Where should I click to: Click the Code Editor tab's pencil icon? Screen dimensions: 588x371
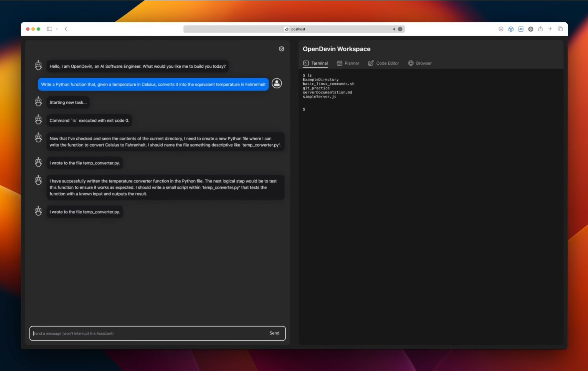click(371, 63)
